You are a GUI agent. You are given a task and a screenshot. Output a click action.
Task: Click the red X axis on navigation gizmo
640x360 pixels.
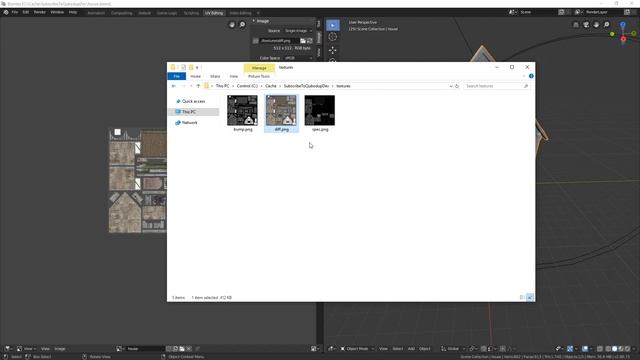point(623,39)
